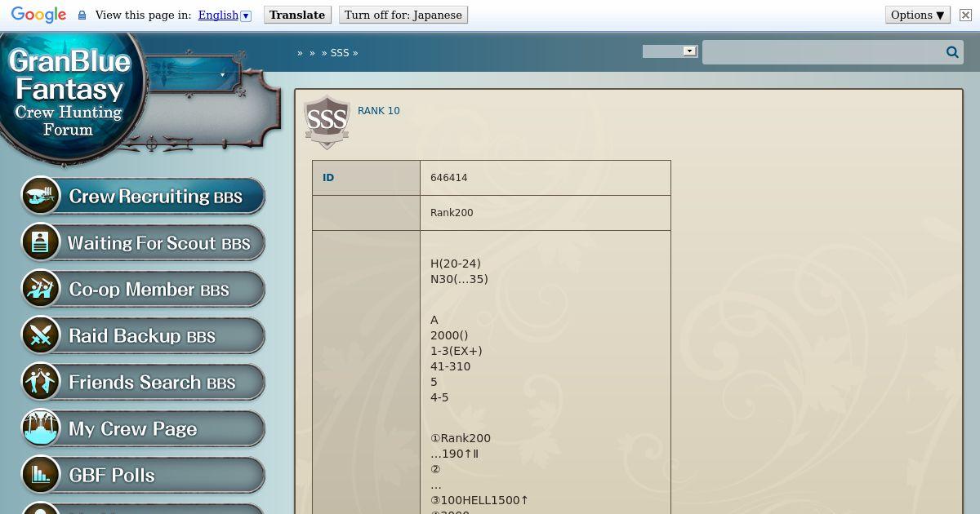Click the 41-310 line
This screenshot has height=514, width=980.
tap(451, 366)
